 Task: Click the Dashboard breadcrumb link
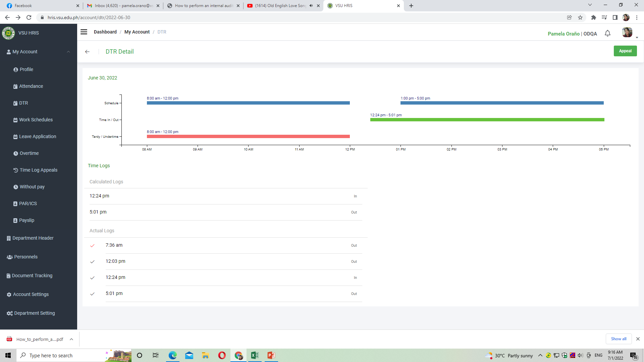point(105,32)
